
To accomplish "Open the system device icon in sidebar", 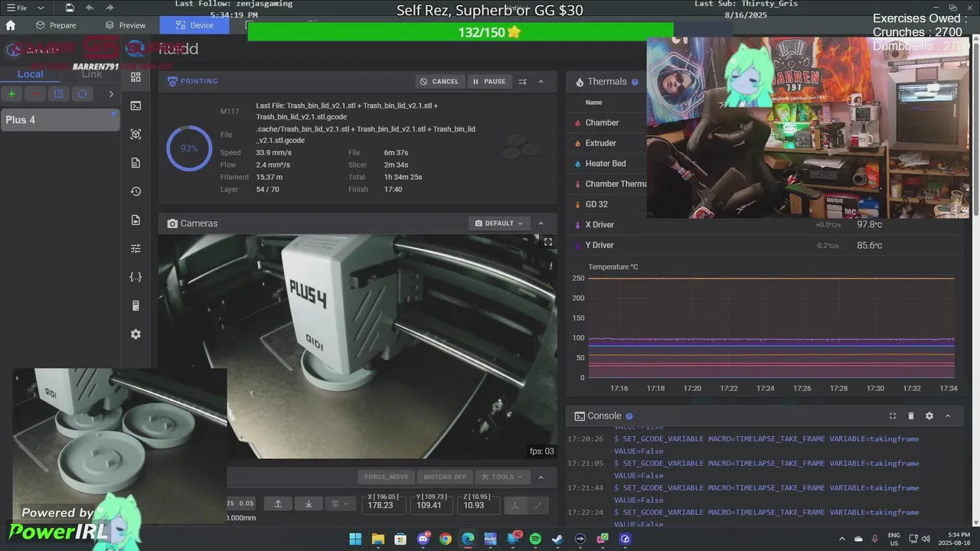I will (136, 306).
